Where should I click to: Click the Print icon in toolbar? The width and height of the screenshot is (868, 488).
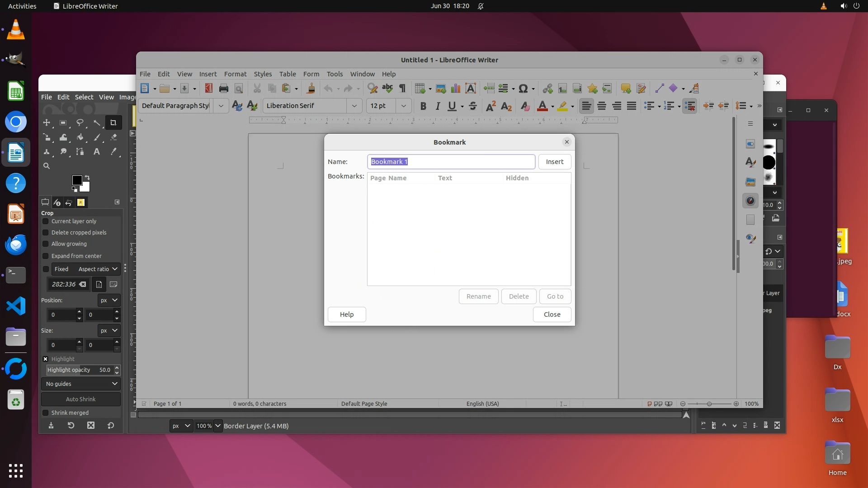(223, 89)
